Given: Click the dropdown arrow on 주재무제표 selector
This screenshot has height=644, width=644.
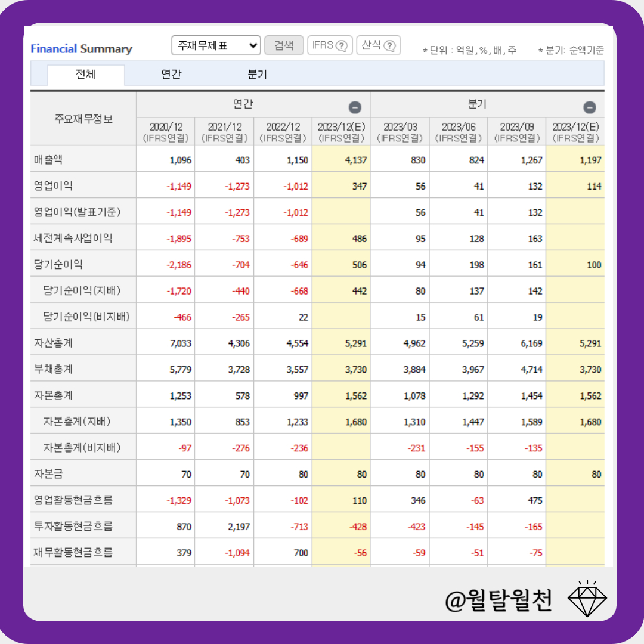Looking at the screenshot, I should pyautogui.click(x=253, y=45).
